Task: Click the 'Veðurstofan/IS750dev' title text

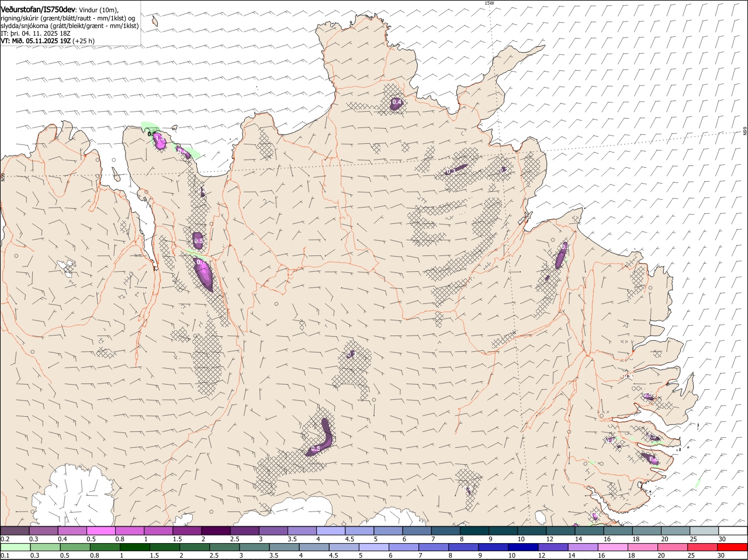Action: point(38,10)
